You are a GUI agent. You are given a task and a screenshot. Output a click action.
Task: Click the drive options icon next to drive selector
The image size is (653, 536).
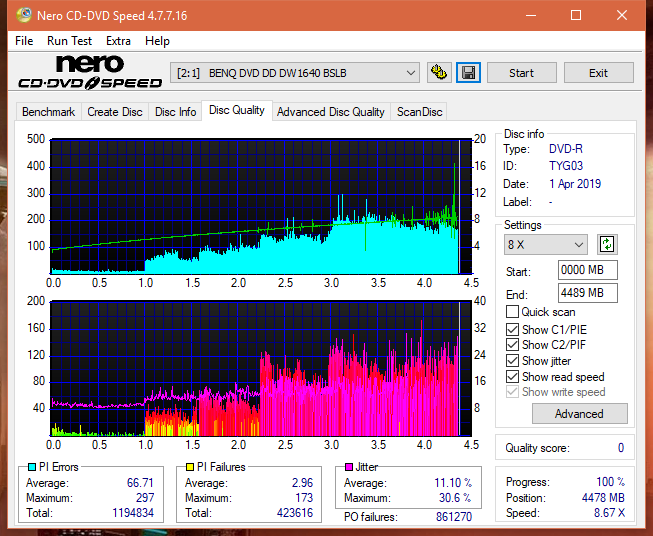439,73
